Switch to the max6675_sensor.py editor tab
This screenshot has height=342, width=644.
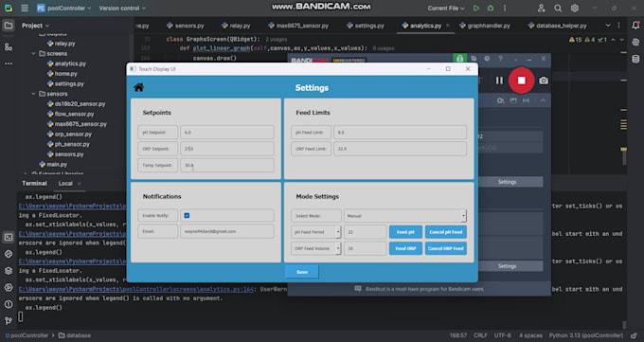298,26
